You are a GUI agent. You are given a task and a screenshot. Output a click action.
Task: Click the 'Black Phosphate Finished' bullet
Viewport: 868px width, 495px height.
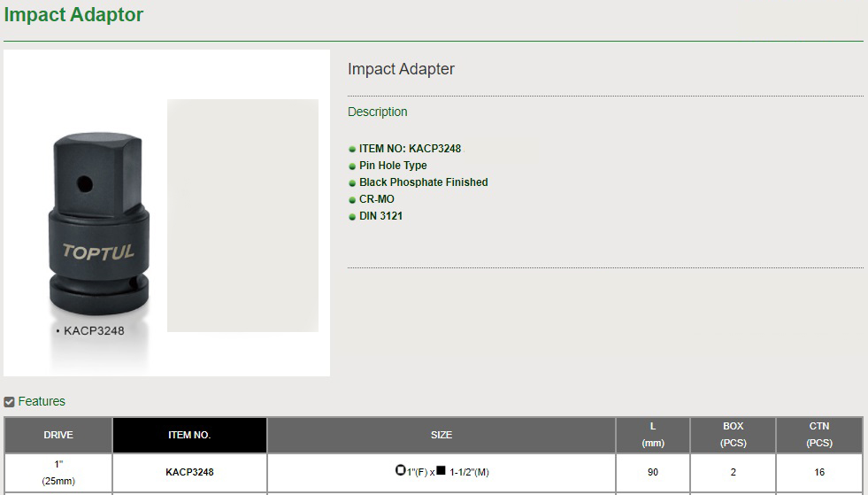tap(424, 182)
